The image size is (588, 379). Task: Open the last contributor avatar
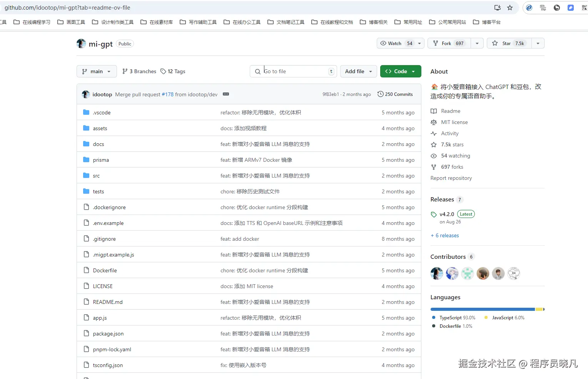[514, 273]
